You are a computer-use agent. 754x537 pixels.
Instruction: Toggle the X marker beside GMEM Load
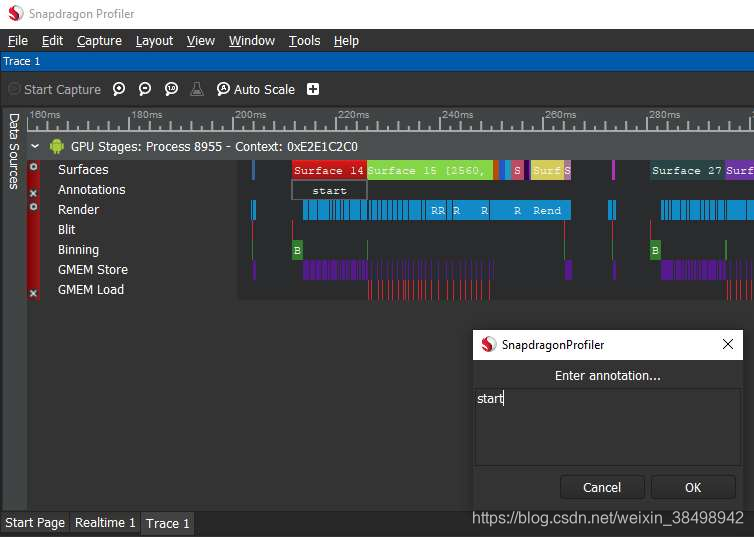point(33,293)
